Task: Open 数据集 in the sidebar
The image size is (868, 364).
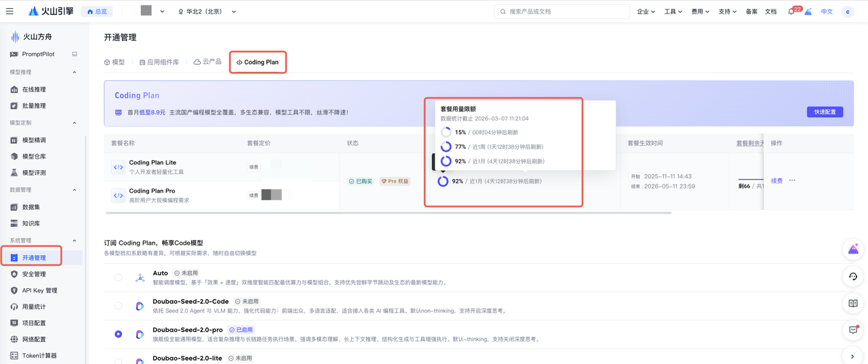Action: [x=31, y=207]
